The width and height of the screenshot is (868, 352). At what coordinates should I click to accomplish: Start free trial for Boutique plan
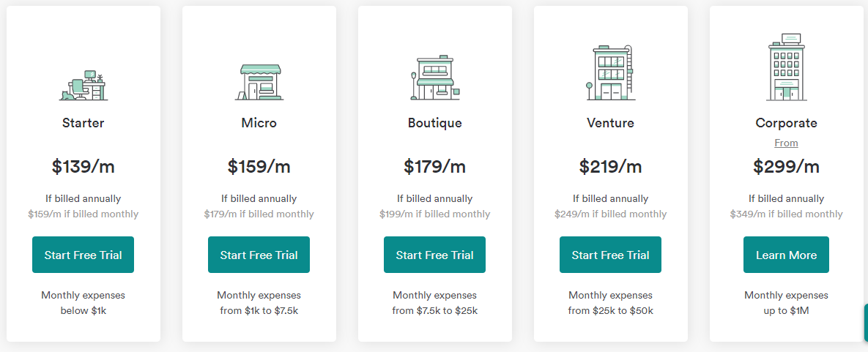[x=434, y=255]
